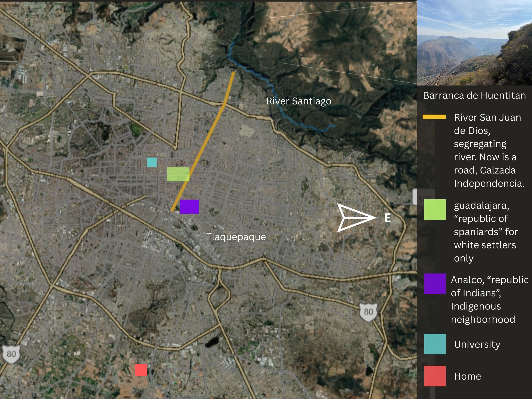Screen dimensions: 532x399
Task: Select the purple legend swatch for Analco
Action: click(435, 284)
